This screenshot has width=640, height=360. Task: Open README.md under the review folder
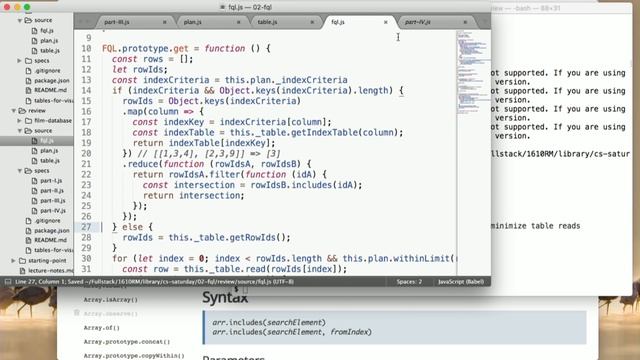tap(50, 240)
